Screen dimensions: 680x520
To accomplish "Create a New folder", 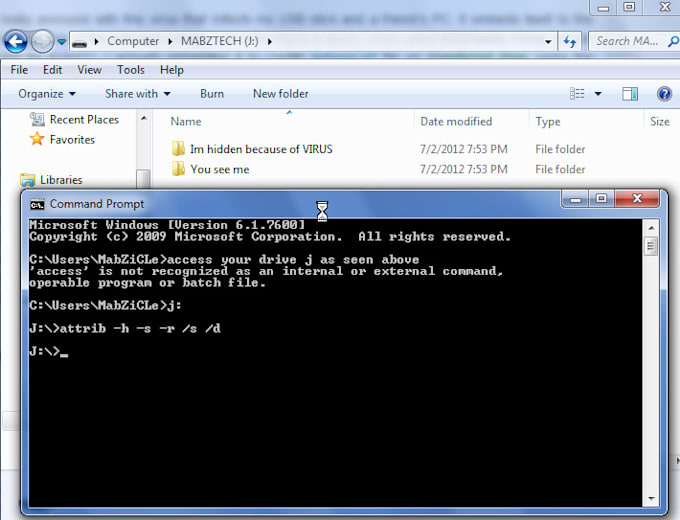I will click(281, 94).
